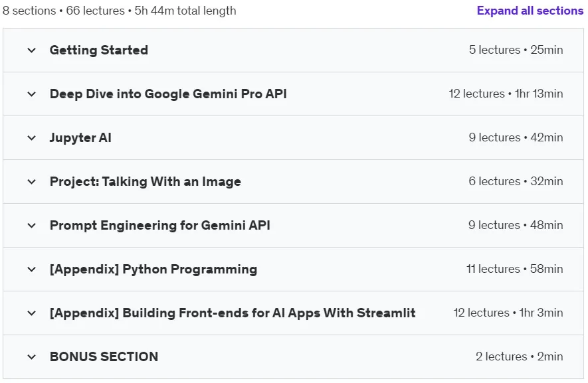Viewport: 588px width, 383px height.
Task: Click the Jupyter AI section heading
Action: tap(80, 137)
